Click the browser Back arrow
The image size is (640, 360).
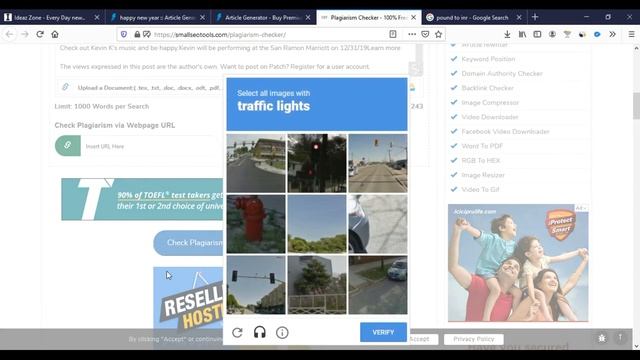9,35
